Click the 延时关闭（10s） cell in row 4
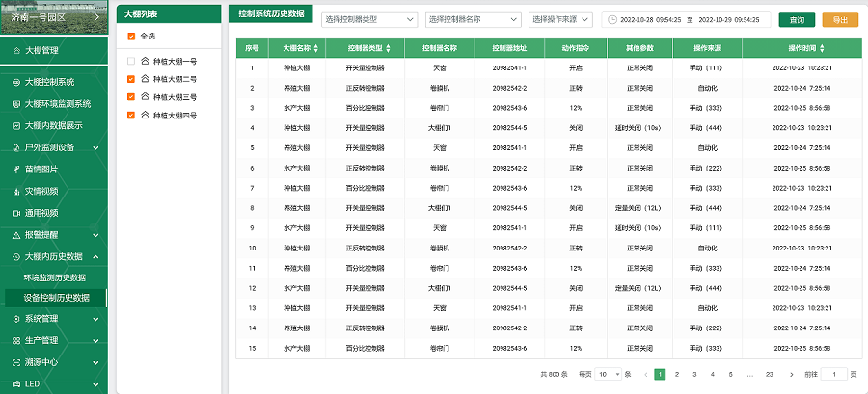868x394 pixels. coord(639,128)
